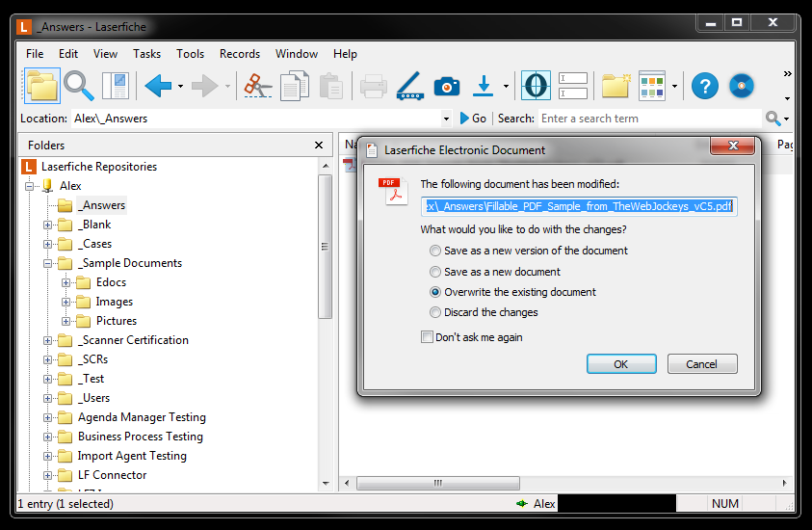
Task: Click the metadata fields icon
Action: 573,86
